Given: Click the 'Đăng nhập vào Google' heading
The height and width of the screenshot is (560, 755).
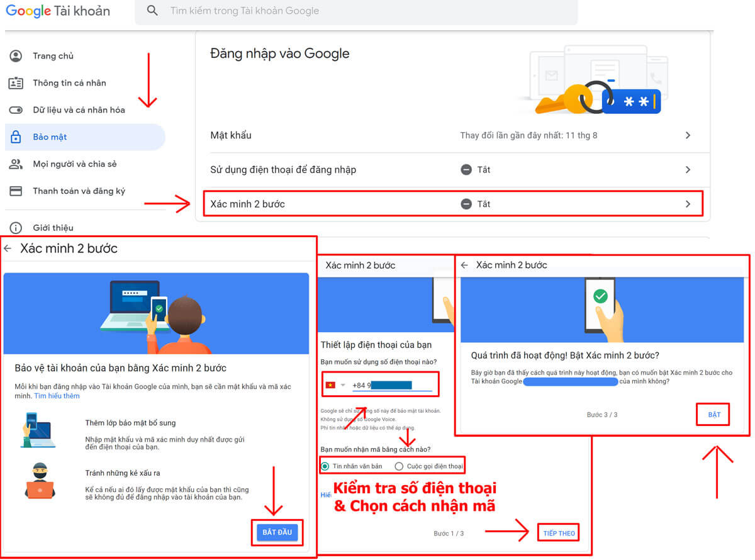Looking at the screenshot, I should pyautogui.click(x=280, y=54).
